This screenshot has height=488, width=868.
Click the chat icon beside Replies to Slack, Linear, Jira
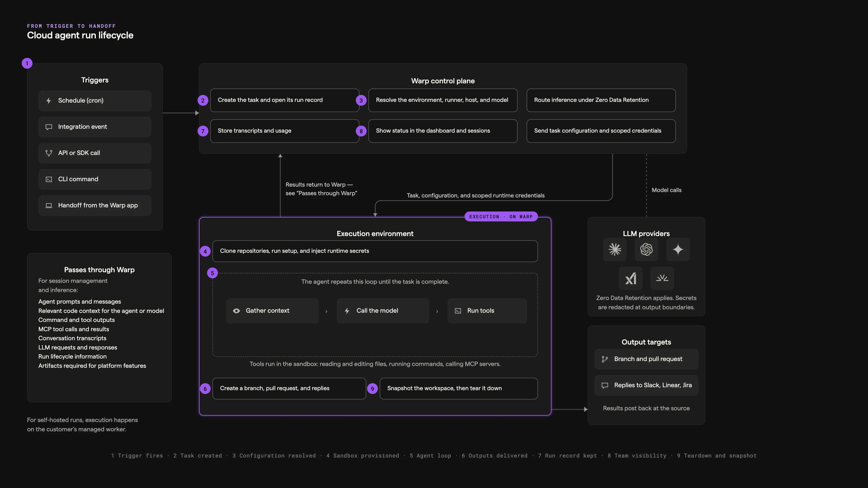[x=604, y=385]
